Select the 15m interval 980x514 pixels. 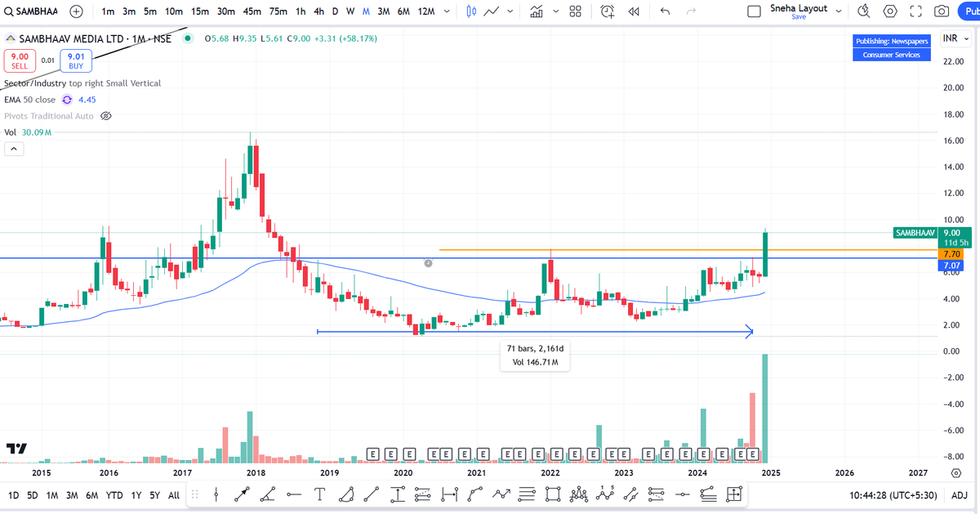[199, 11]
